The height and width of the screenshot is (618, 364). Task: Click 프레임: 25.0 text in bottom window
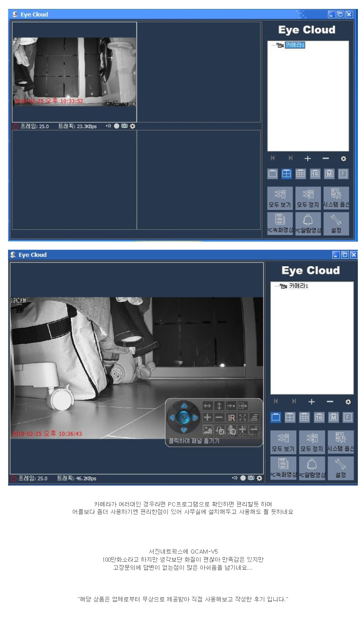33,479
